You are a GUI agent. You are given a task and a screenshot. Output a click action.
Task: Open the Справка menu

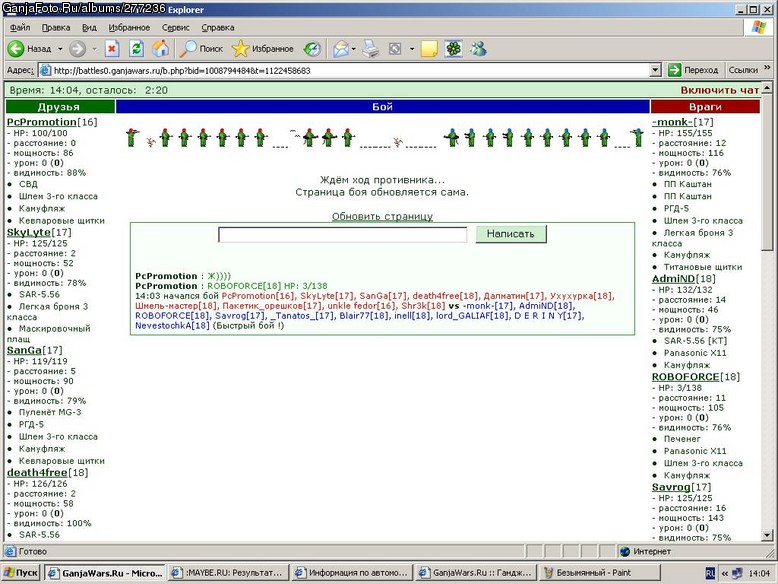tap(218, 27)
